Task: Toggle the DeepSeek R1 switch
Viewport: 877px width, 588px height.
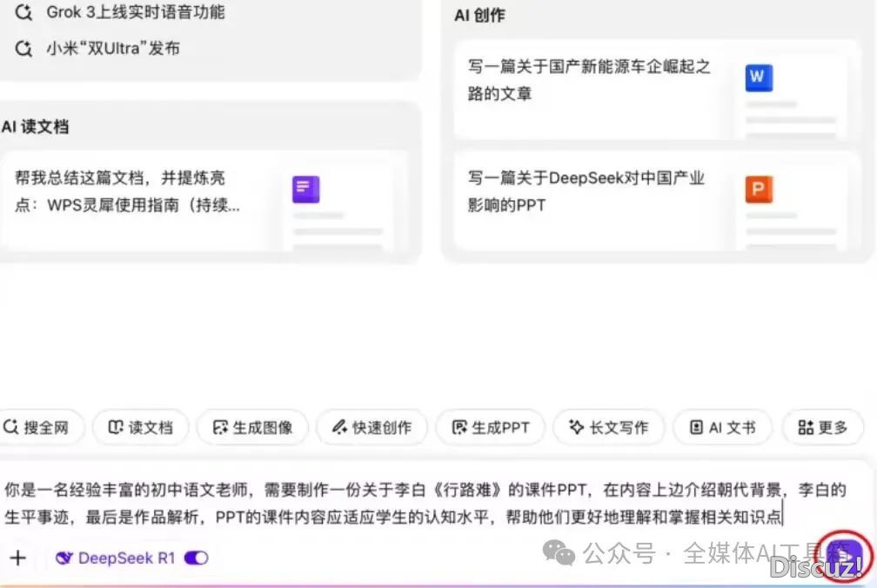Action: click(x=197, y=558)
